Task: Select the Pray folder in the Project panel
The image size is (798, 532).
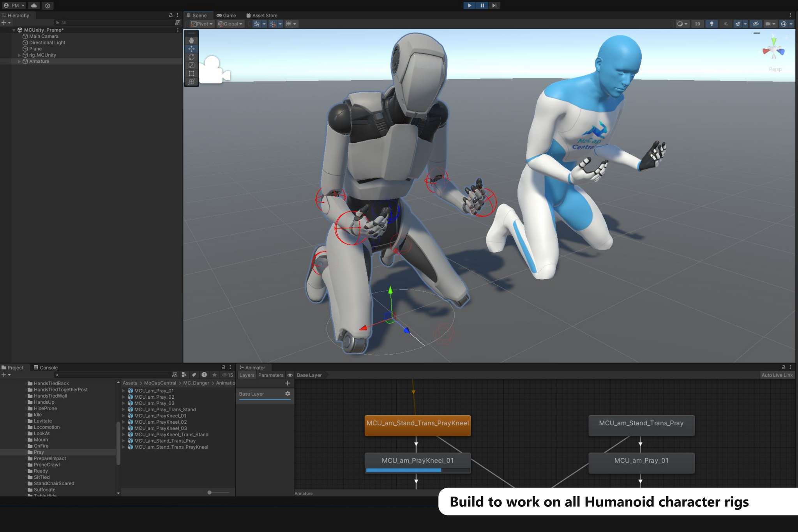Action: (38, 452)
